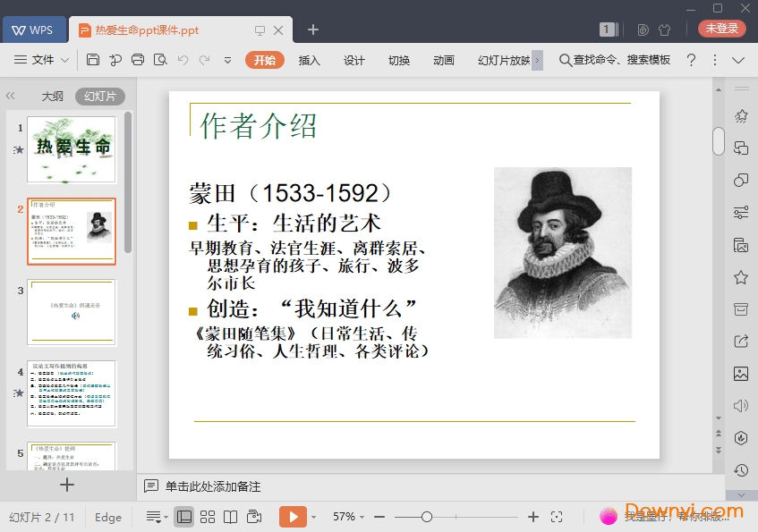
Task: Open the 插入 ribbon tab
Action: coord(309,60)
